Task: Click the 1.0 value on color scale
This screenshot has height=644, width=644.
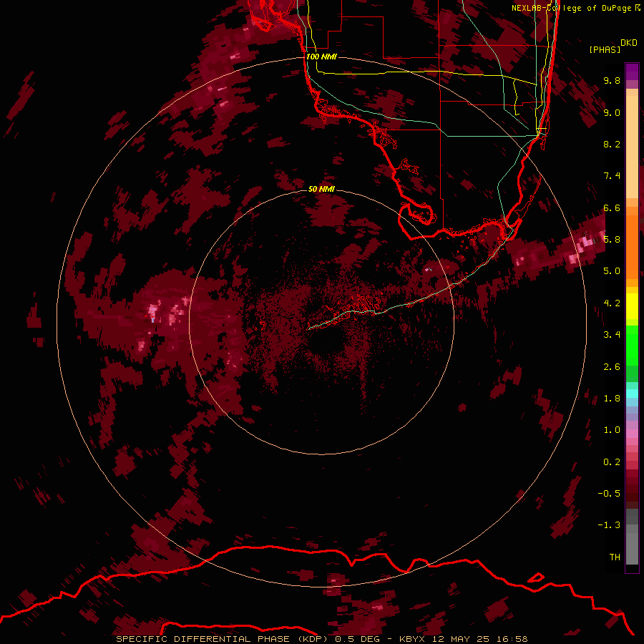Action: (612, 430)
